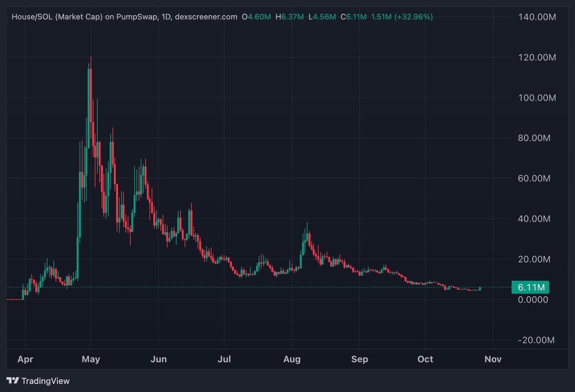Click the open value O4.60M
Screen dimensions: 575x392
click(256, 17)
